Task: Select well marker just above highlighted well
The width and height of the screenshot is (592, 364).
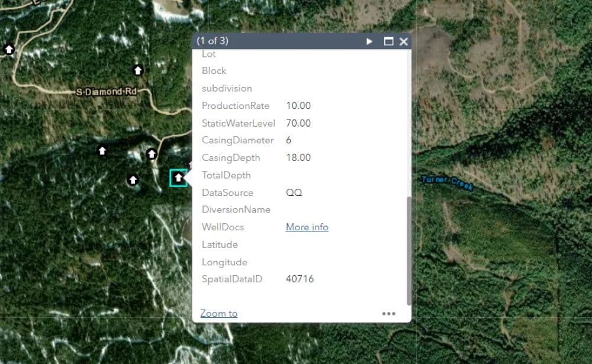Action: point(152,154)
